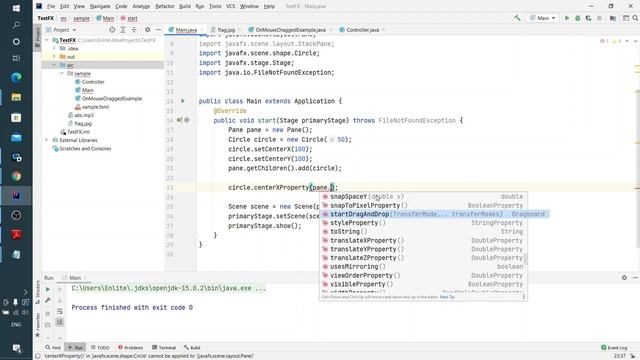Open Chrome from the taskbar
This screenshot has width=640, height=360.
pyautogui.click(x=16, y=176)
